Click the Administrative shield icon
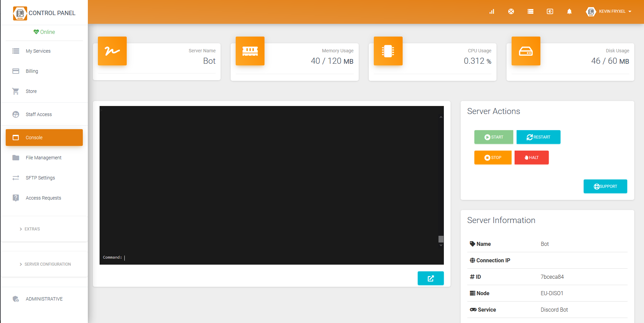The width and height of the screenshot is (644, 323). [16, 299]
